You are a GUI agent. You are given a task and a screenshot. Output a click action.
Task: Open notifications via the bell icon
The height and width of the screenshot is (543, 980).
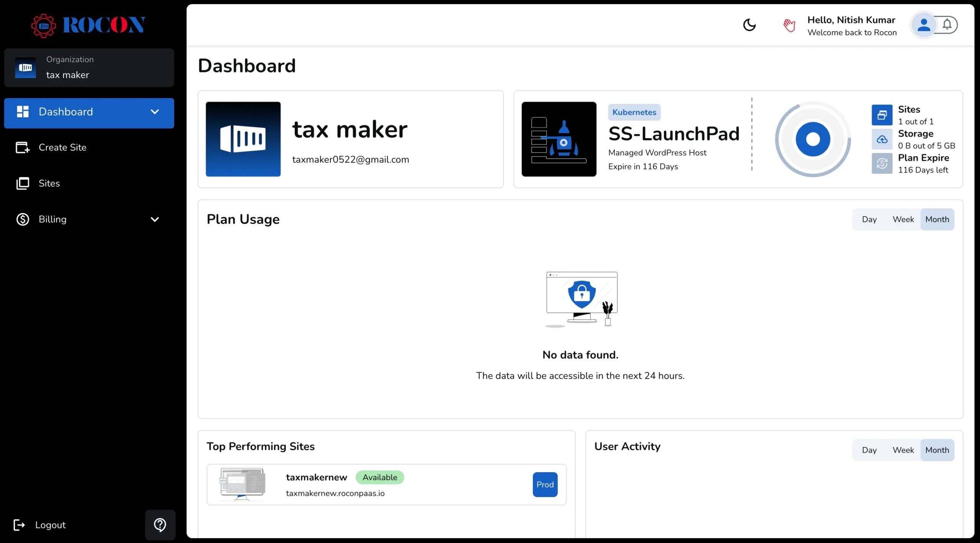(947, 25)
